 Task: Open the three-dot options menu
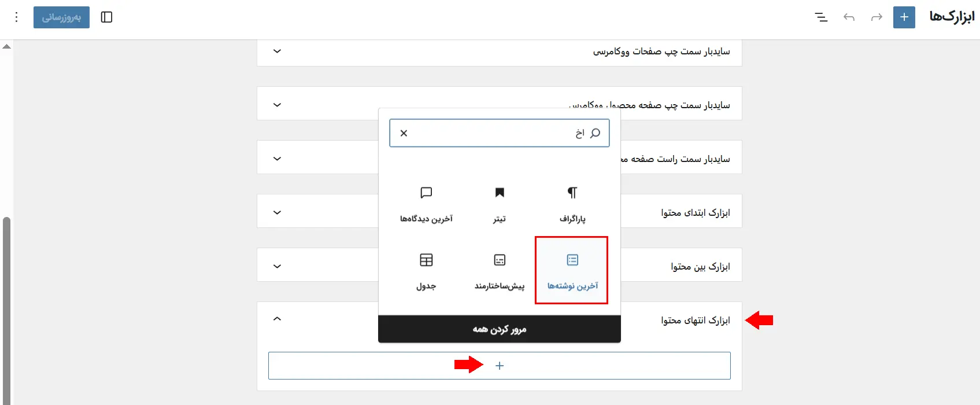[x=16, y=17]
